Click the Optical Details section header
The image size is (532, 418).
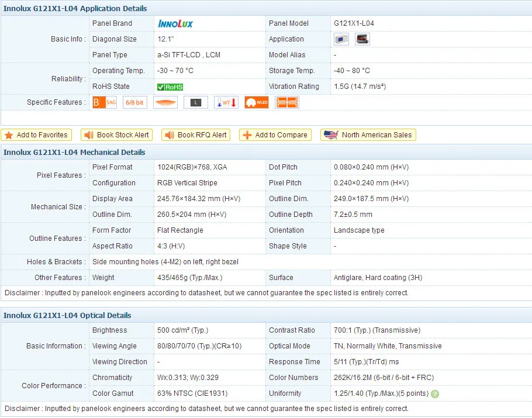coord(67,315)
